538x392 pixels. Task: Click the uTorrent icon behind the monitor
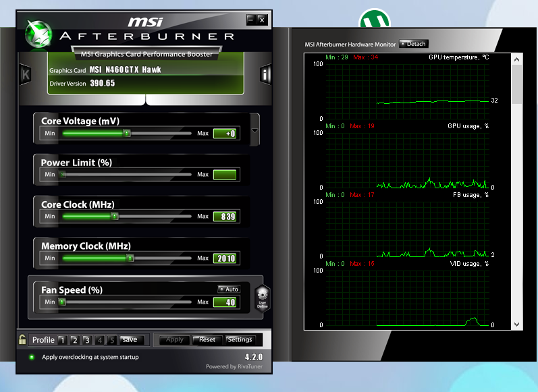click(x=375, y=18)
